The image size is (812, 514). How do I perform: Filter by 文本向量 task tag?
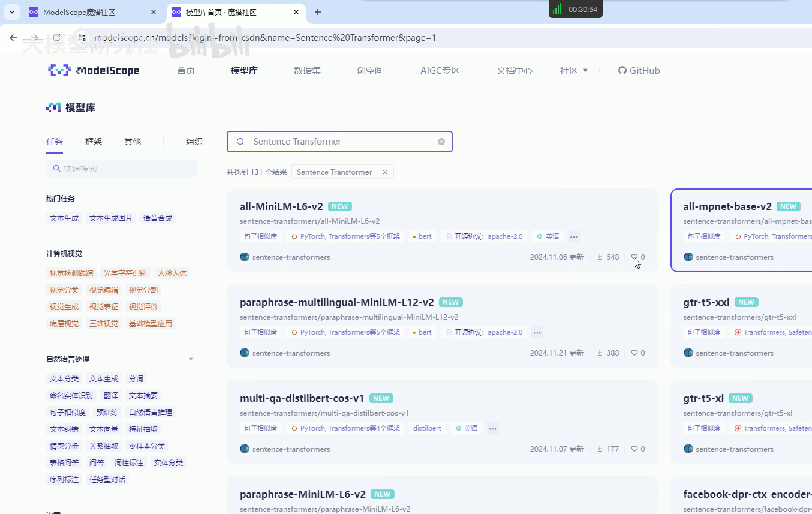click(104, 429)
